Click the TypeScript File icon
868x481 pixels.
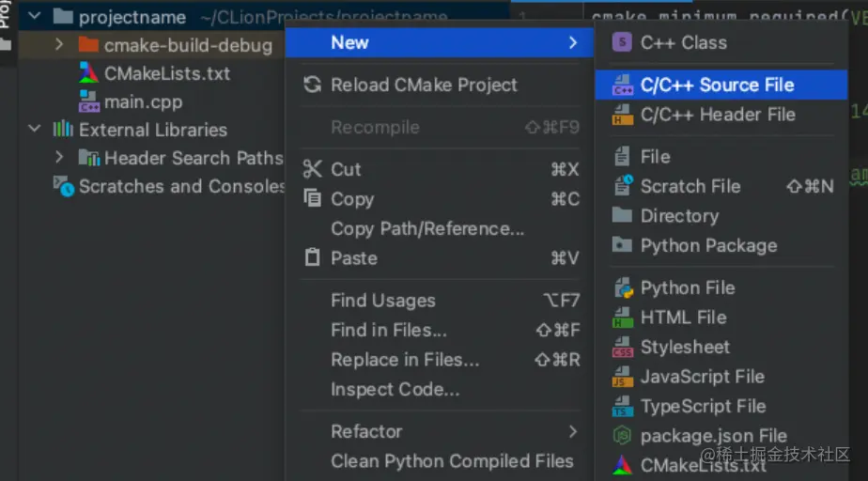[622, 406]
